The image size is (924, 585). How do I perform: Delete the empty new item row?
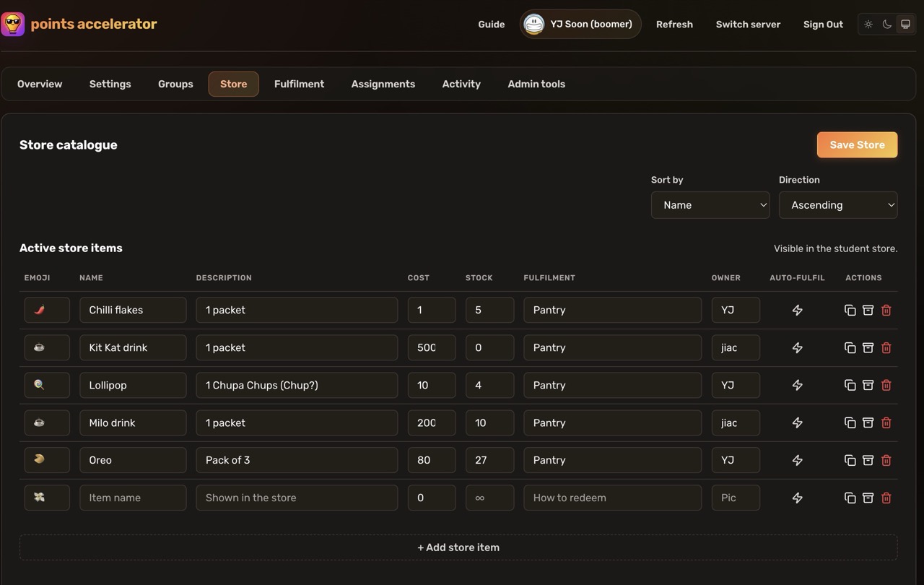click(x=886, y=498)
